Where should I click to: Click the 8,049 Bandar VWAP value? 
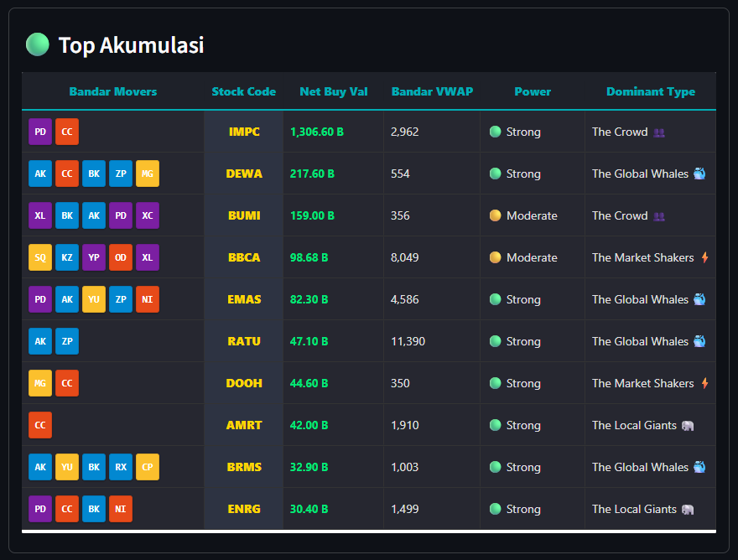point(404,257)
